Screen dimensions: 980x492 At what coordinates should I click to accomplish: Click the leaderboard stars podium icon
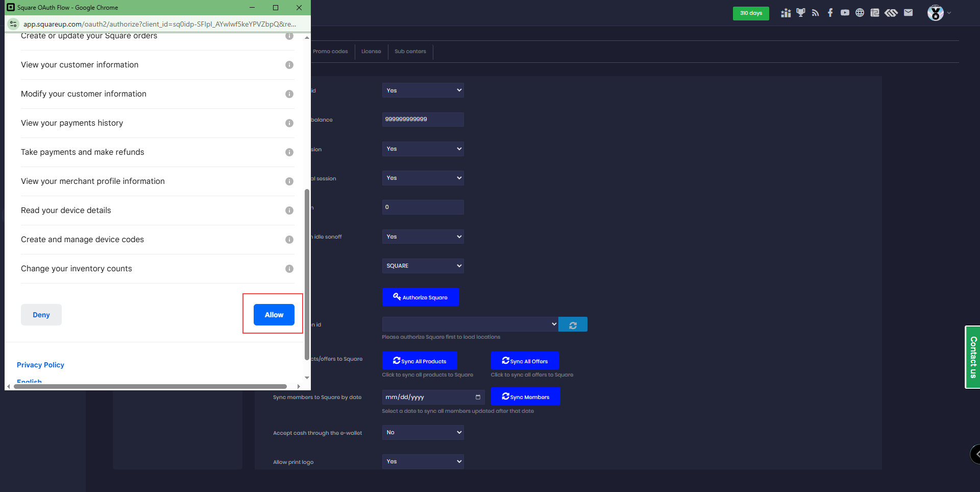coord(786,13)
